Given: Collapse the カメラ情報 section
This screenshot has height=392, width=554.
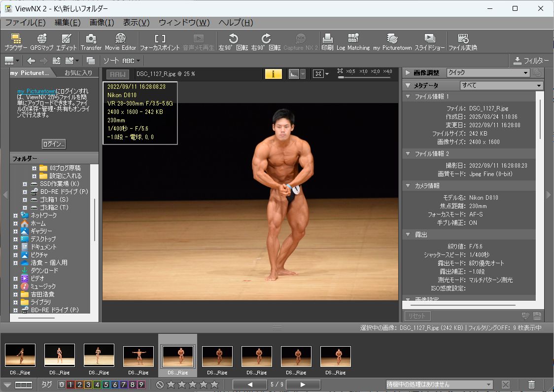Looking at the screenshot, I should pos(408,185).
